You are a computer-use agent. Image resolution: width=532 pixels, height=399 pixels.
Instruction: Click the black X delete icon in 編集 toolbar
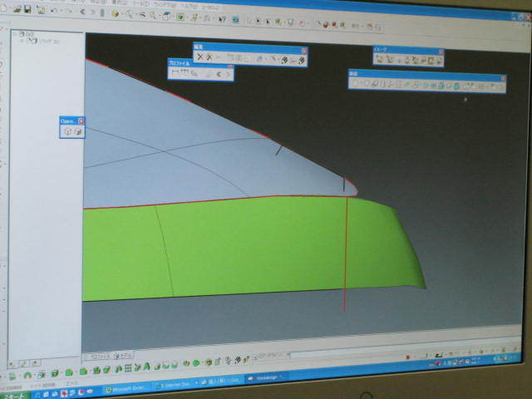tap(200, 57)
